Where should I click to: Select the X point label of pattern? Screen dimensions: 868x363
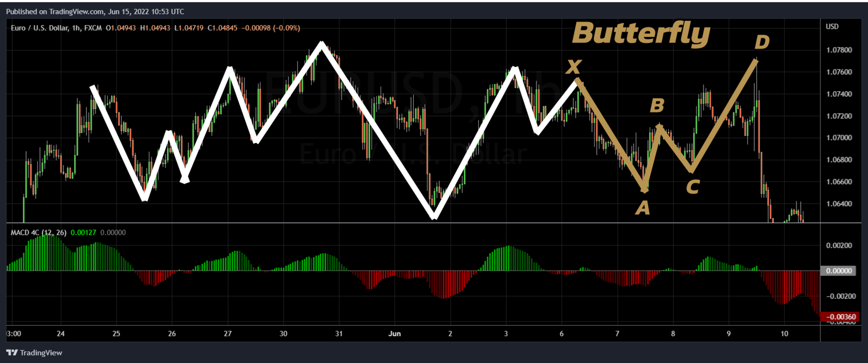pyautogui.click(x=574, y=66)
